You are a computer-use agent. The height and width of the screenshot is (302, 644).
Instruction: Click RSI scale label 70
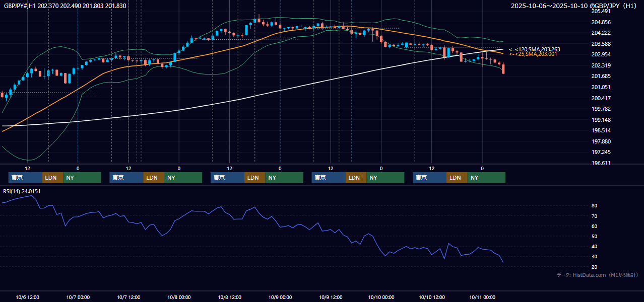(595, 216)
